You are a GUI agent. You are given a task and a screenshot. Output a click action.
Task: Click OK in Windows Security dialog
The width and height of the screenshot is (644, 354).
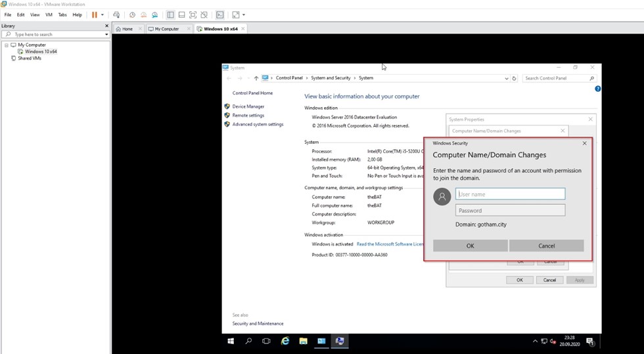[x=471, y=246]
